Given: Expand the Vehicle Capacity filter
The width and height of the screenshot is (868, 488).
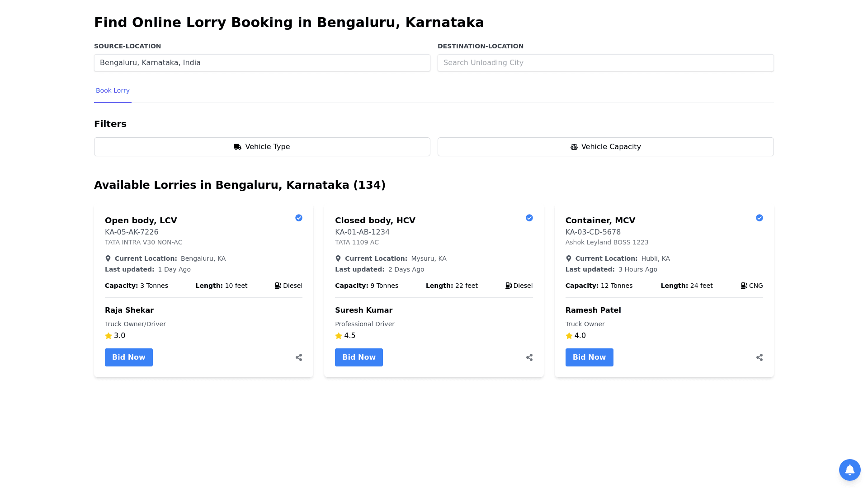Looking at the screenshot, I should pos(606,147).
